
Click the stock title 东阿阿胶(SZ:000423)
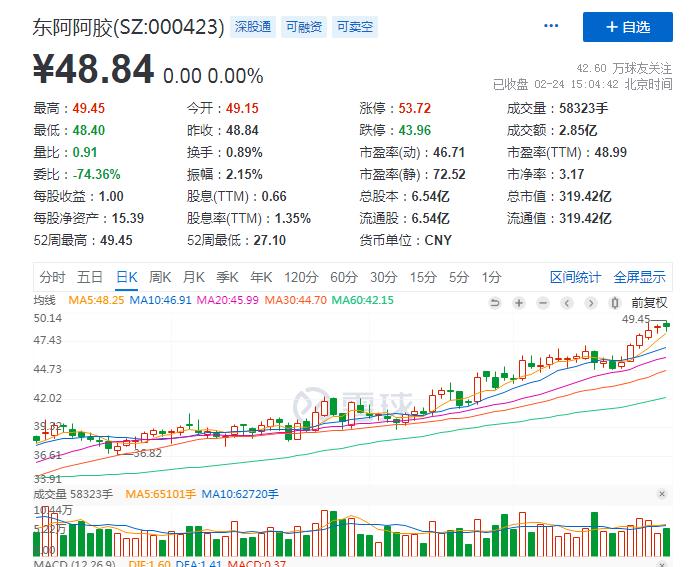tap(128, 27)
